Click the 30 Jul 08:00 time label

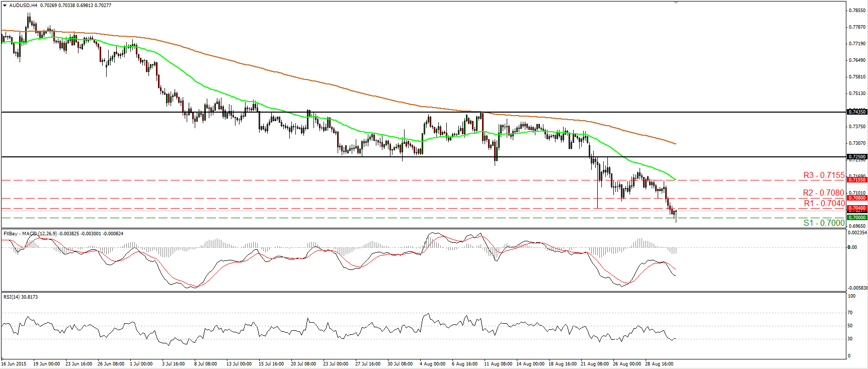coord(400,364)
